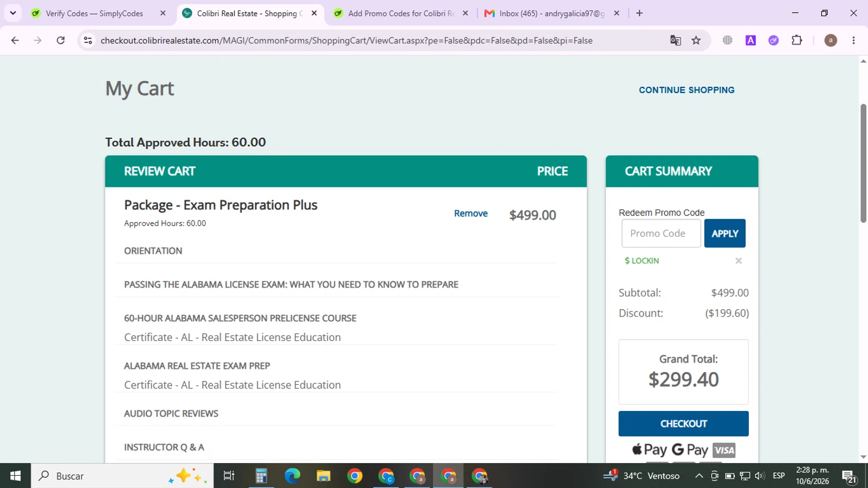Click Package - Exam Preparation Plus title
Screen dimensions: 868x488
(220, 205)
